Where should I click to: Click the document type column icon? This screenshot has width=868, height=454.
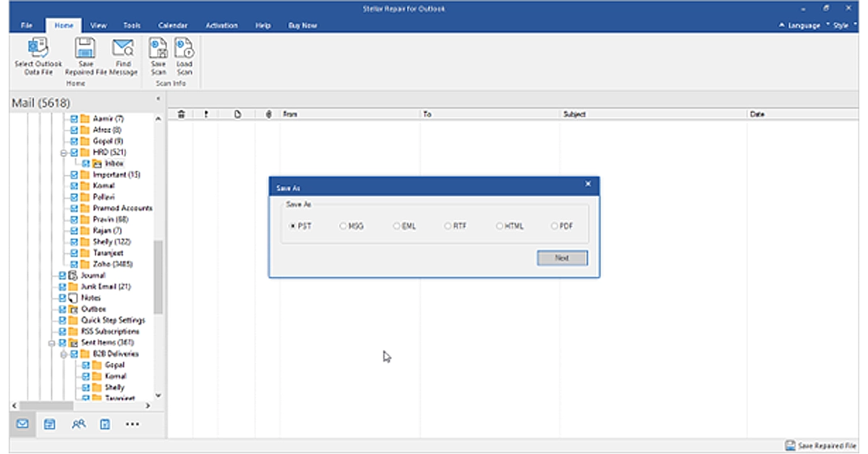(237, 114)
